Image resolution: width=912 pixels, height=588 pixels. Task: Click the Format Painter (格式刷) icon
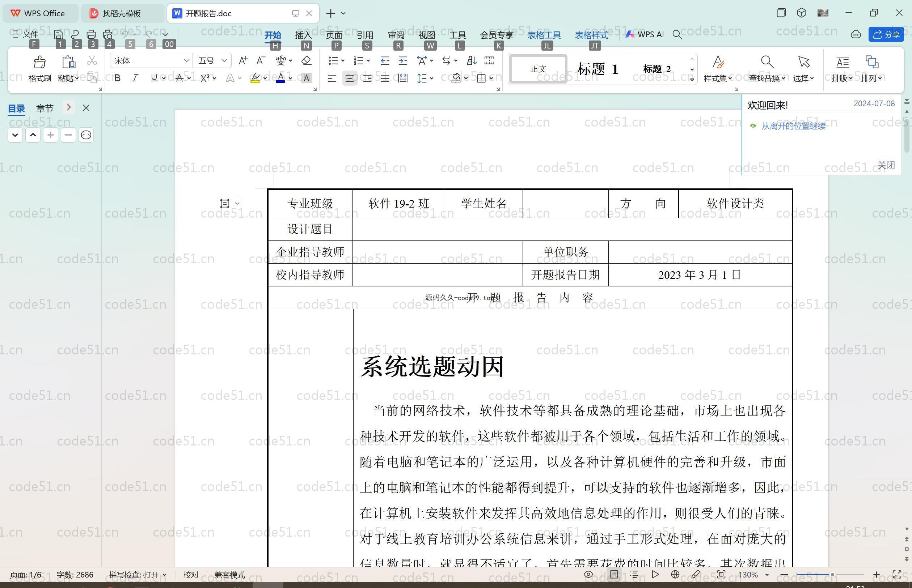(x=40, y=62)
